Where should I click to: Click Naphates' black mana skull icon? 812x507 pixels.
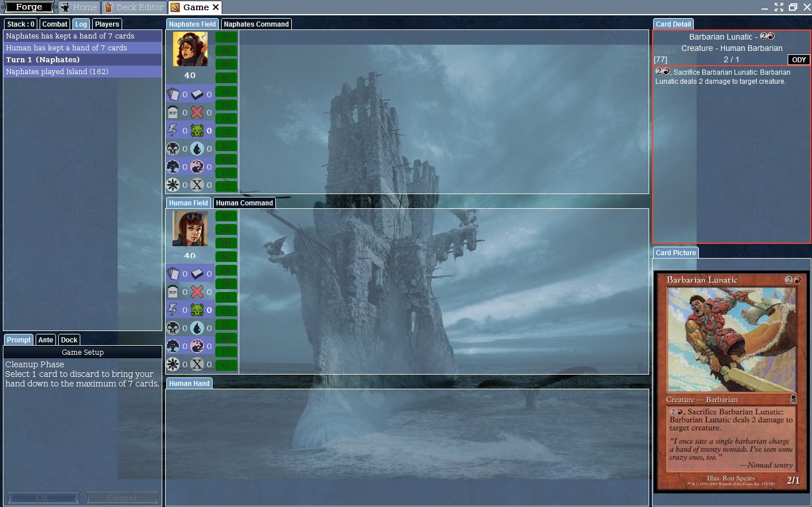(173, 149)
